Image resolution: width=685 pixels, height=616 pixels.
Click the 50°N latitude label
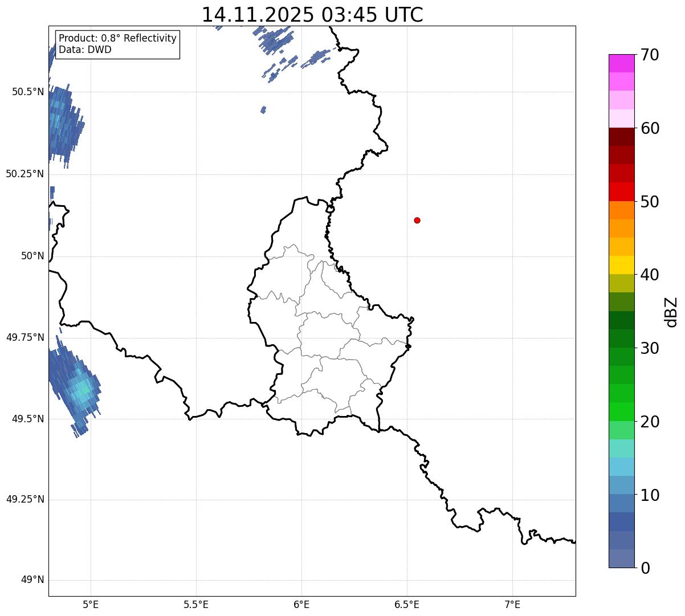coord(32,256)
